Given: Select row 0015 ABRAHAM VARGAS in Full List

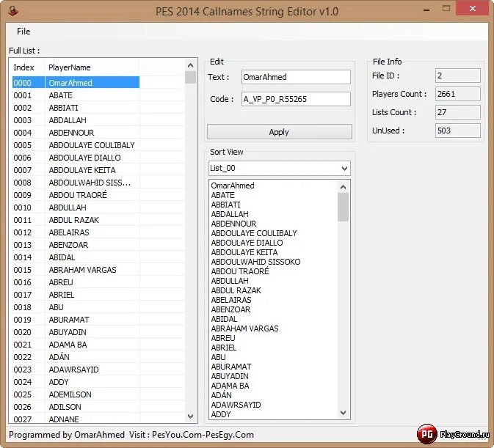Looking at the screenshot, I should tap(76, 270).
